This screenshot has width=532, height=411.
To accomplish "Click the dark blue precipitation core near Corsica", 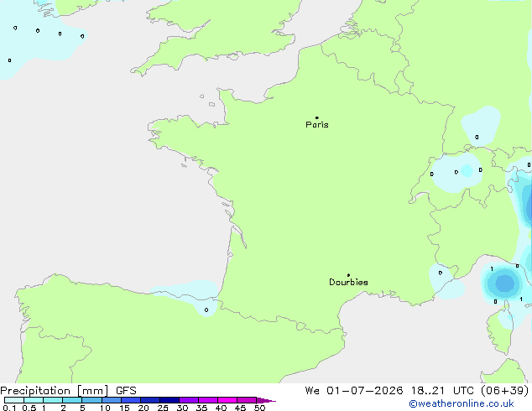I will [505, 284].
